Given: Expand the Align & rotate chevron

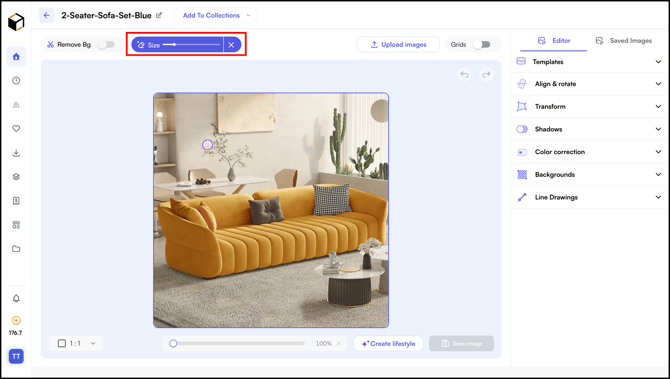Looking at the screenshot, I should pos(658,84).
